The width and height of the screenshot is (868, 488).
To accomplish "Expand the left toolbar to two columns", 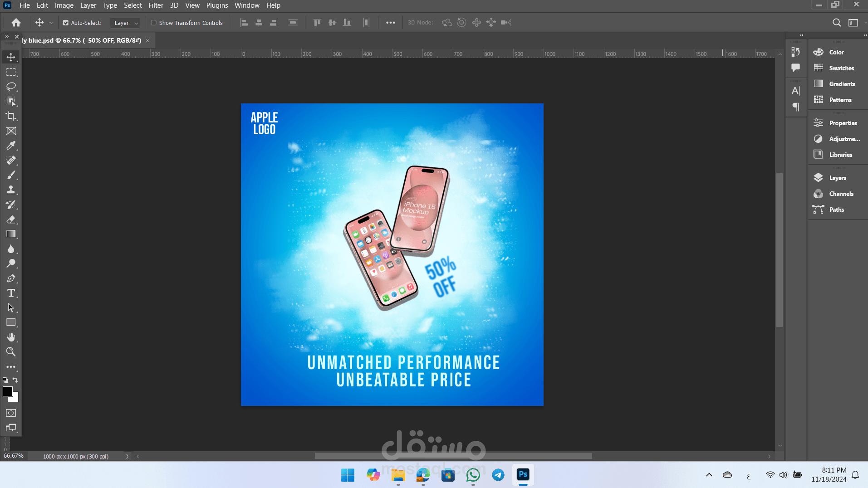I will (7, 36).
